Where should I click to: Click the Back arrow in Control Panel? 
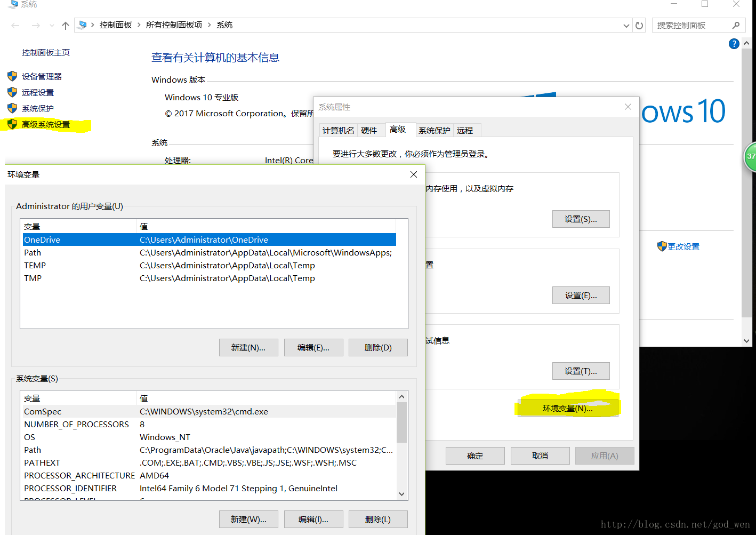click(x=15, y=25)
